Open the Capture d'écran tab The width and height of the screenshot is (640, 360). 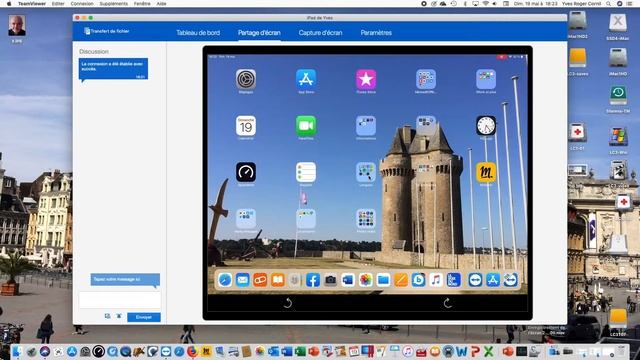[320, 33]
